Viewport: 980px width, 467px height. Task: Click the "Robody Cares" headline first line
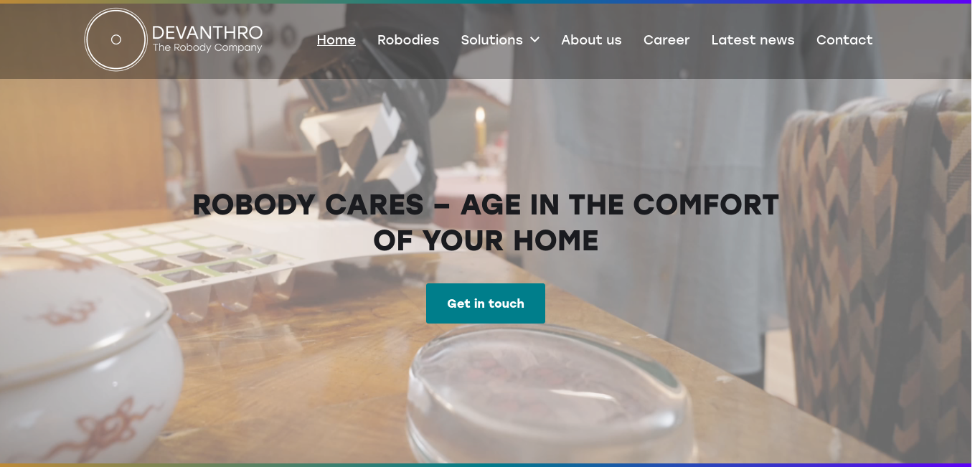(x=486, y=205)
